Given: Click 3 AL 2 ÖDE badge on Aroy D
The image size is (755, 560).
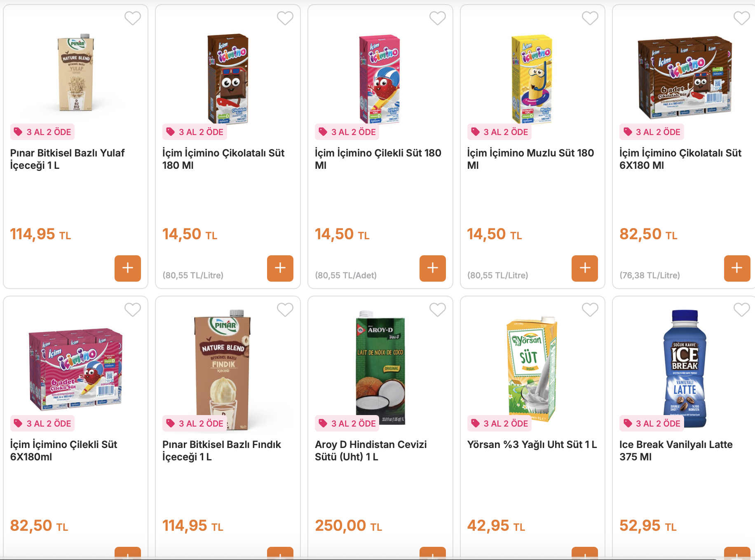Looking at the screenshot, I should tap(347, 423).
